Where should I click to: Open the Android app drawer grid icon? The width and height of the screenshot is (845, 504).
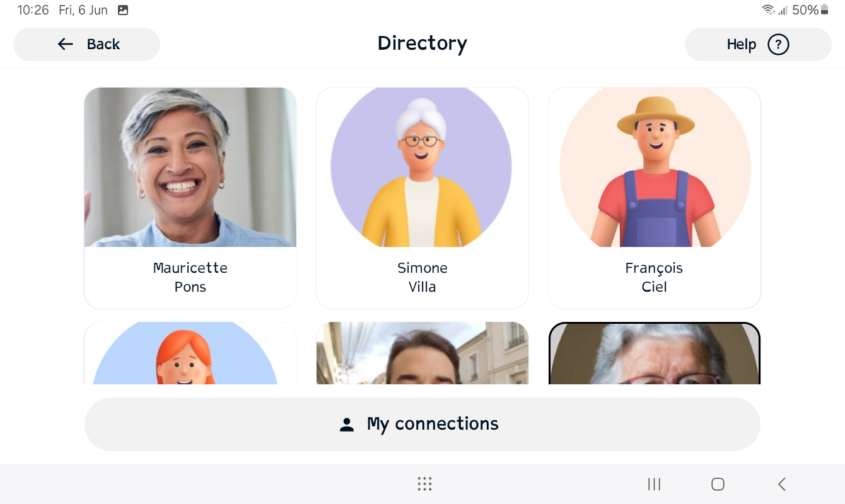pyautogui.click(x=424, y=484)
